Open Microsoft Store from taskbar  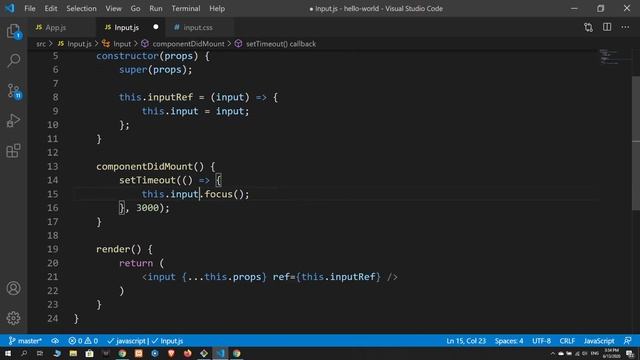[x=89, y=353]
